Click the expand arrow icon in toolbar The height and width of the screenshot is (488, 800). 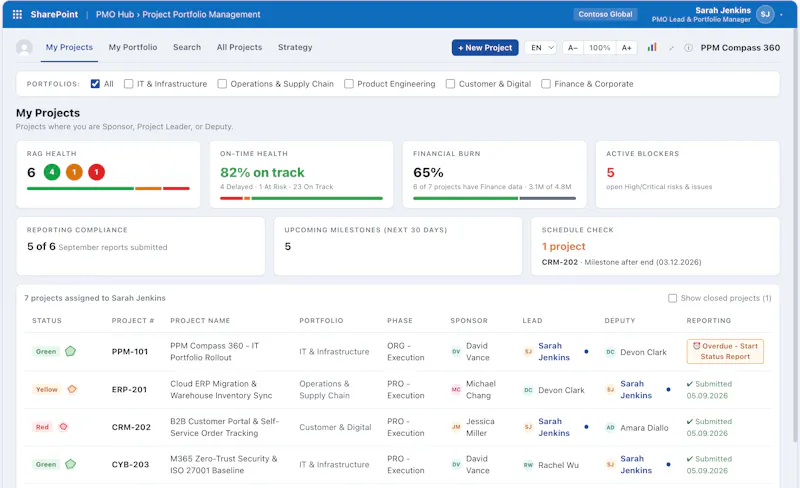click(671, 48)
